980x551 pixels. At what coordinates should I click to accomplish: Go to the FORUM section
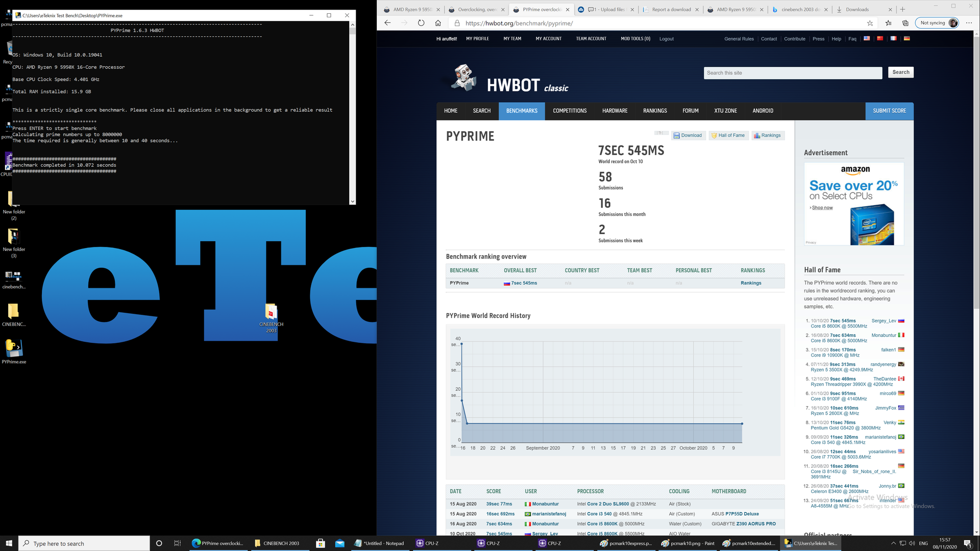click(x=690, y=111)
